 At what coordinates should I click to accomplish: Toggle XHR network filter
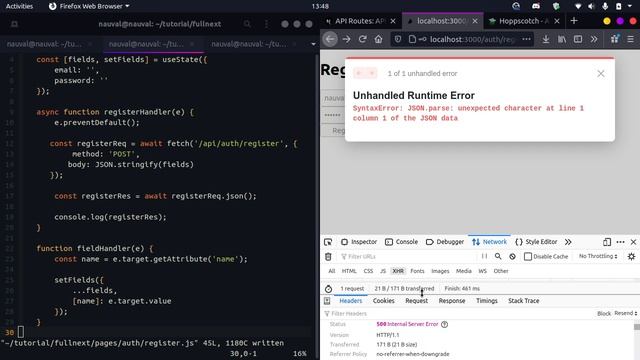tap(398, 271)
